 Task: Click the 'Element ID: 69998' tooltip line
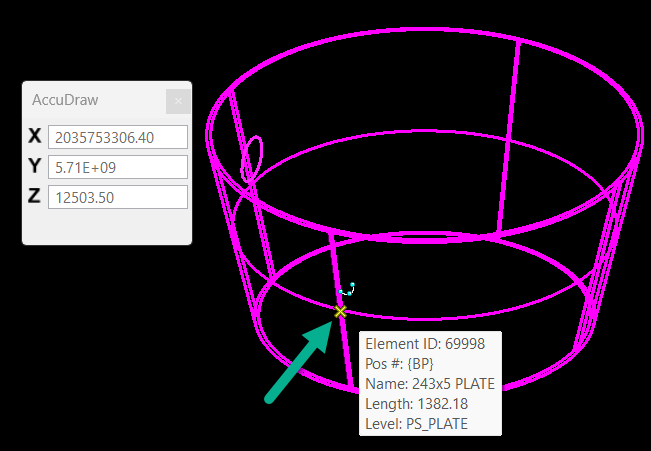tap(425, 344)
